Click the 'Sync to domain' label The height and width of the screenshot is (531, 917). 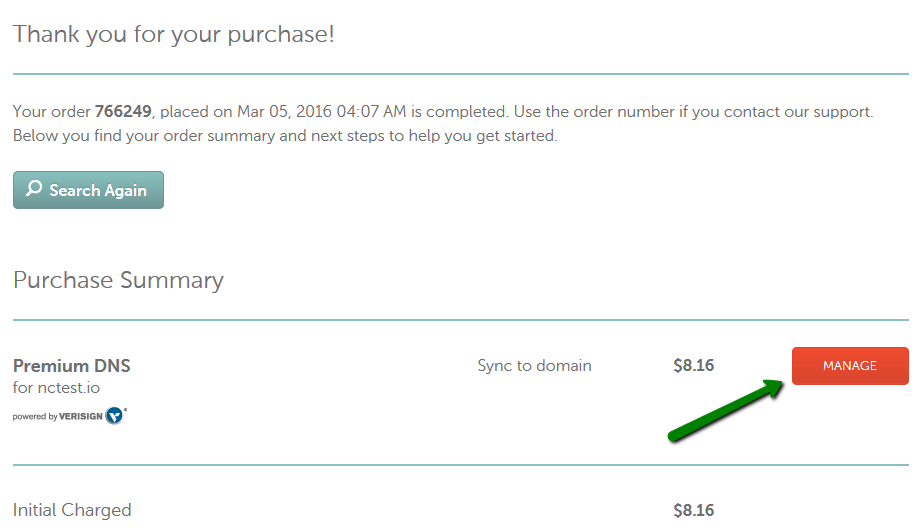coord(534,366)
